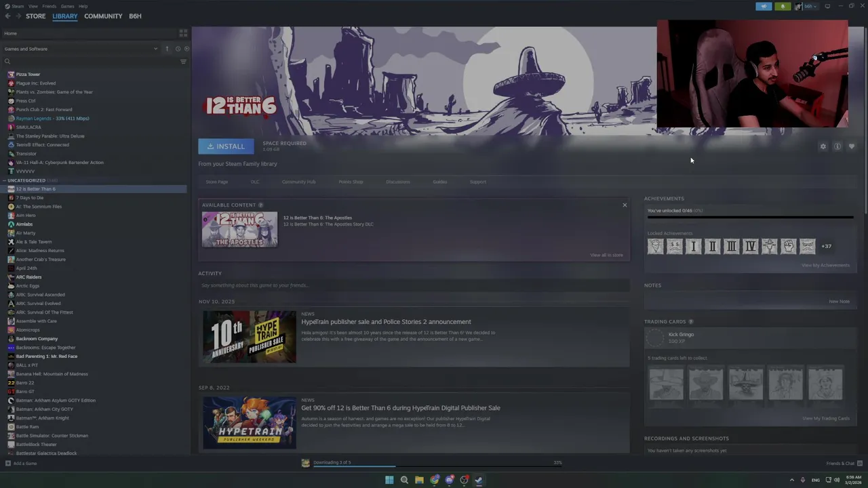
Task: Go forward with the right arrow
Action: [18, 16]
